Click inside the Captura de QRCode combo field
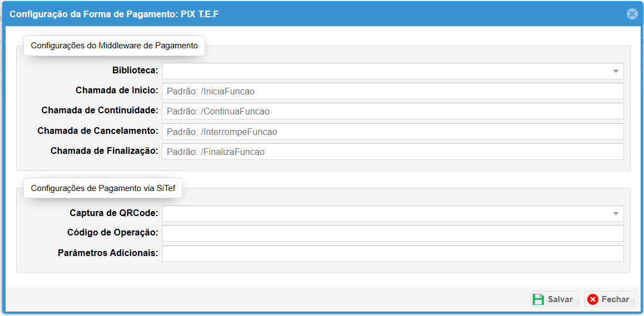This screenshot has width=644, height=316. tap(384, 214)
